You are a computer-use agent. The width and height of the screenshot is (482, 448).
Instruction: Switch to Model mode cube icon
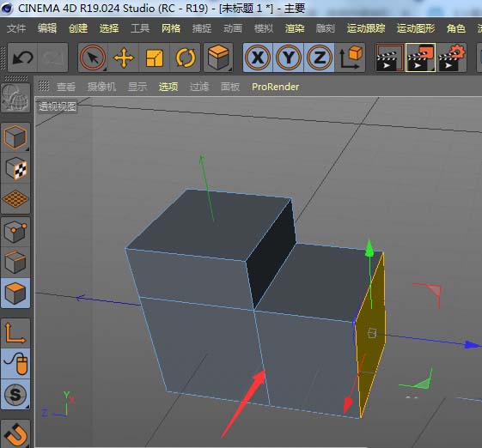(x=15, y=137)
